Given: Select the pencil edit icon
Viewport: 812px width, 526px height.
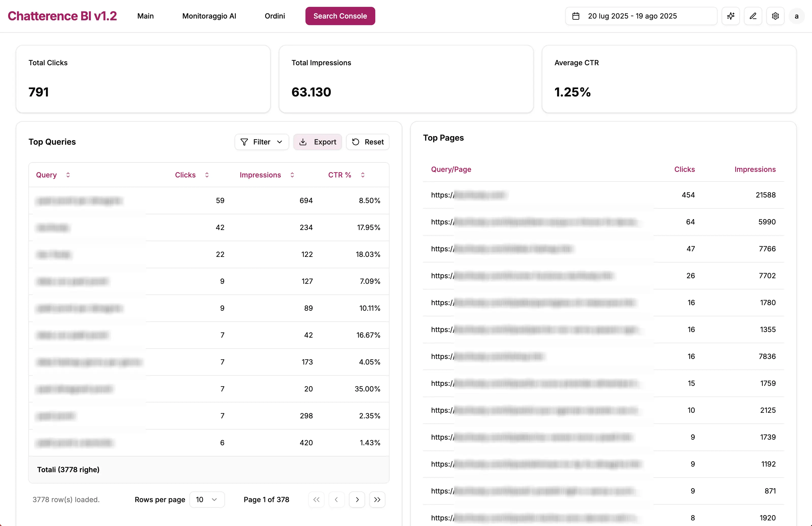Looking at the screenshot, I should (x=753, y=16).
